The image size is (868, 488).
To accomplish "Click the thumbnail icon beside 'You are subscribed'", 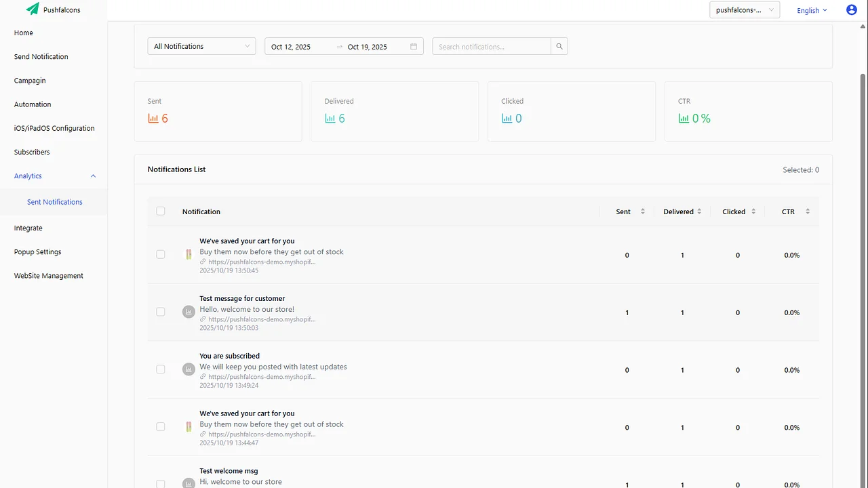I will 189,369.
